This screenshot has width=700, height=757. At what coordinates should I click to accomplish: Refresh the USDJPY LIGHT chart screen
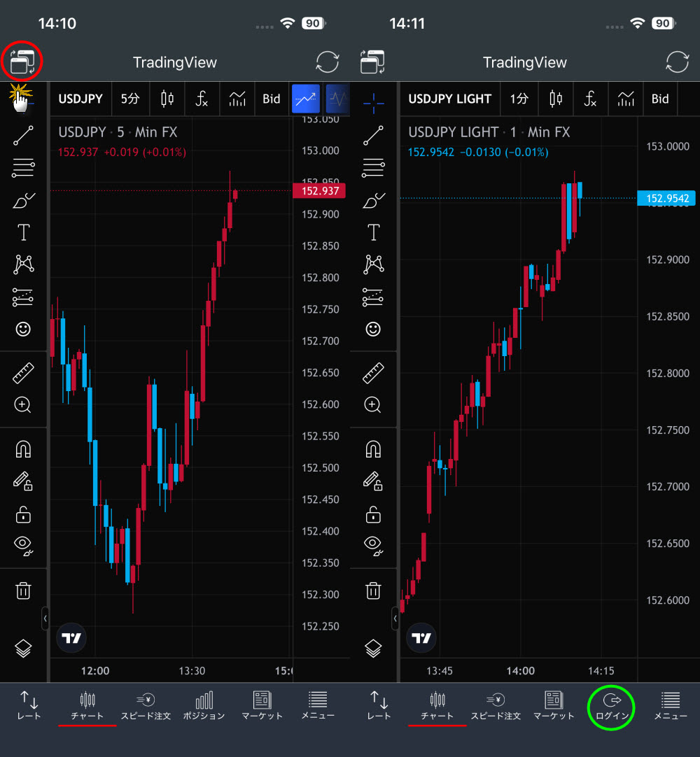(677, 62)
